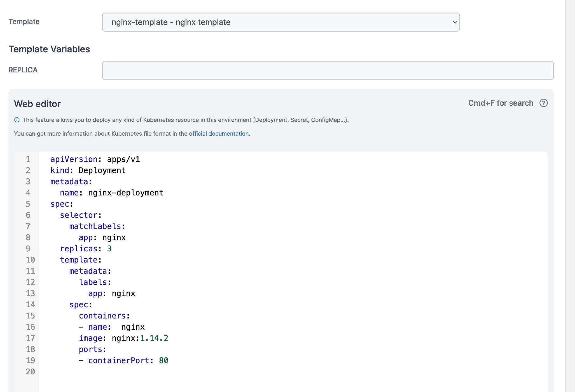Click 'containers:' on line 15
The image size is (575, 392).
tap(104, 316)
